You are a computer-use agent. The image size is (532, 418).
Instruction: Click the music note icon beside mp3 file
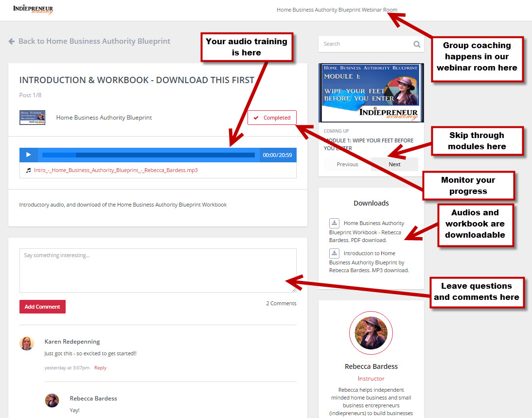(29, 170)
